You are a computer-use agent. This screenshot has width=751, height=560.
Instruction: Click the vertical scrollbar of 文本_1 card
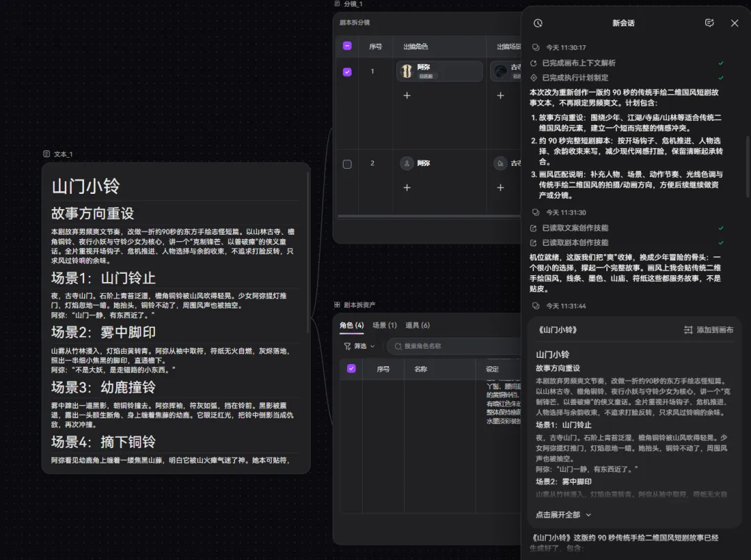(x=308, y=252)
